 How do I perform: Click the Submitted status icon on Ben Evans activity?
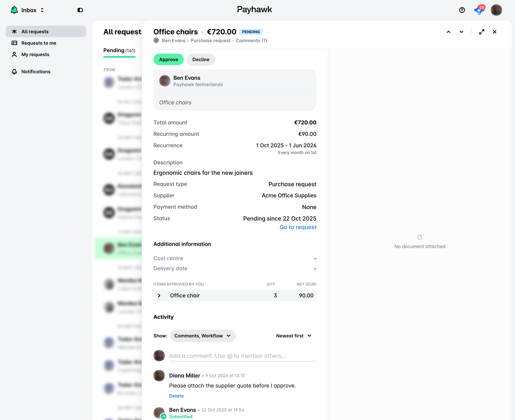[163, 416]
